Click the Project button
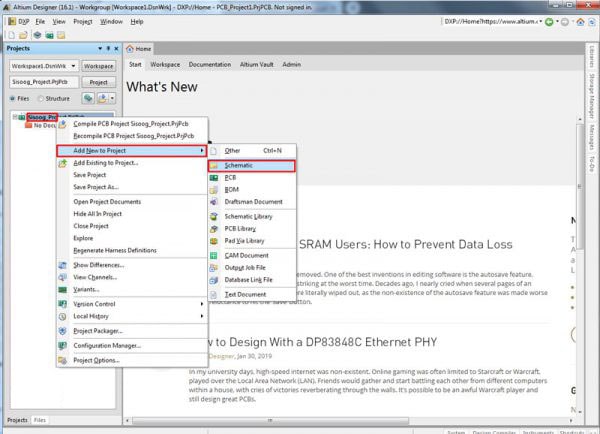 coord(98,82)
